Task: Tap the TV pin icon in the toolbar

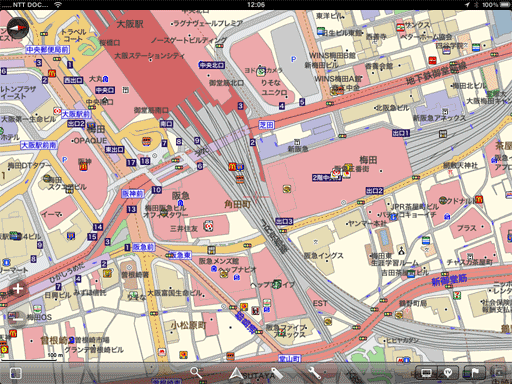Action: click(x=449, y=373)
